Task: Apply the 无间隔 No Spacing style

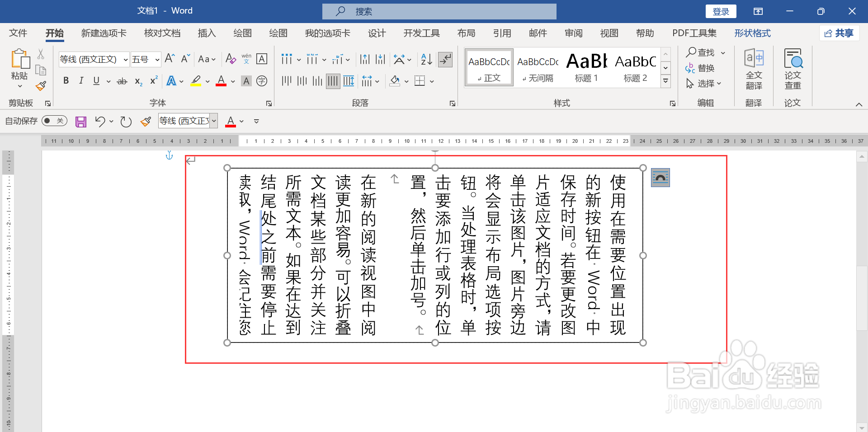Action: coord(538,67)
